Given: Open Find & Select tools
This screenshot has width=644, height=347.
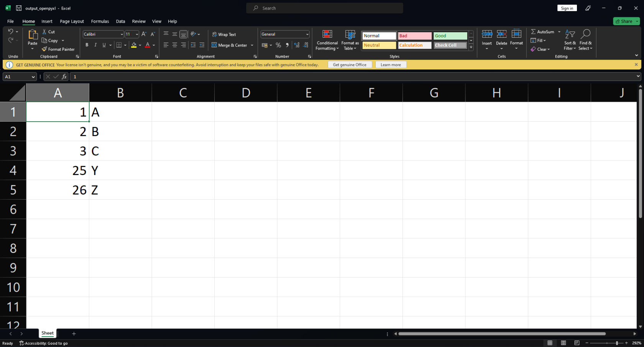Looking at the screenshot, I should [x=585, y=40].
